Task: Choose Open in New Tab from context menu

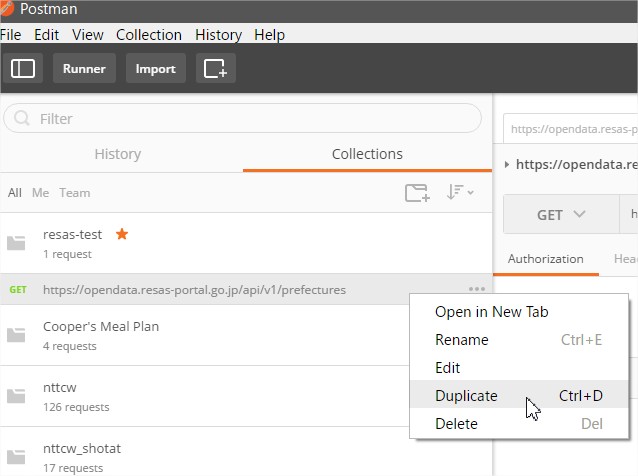Action: tap(519, 312)
